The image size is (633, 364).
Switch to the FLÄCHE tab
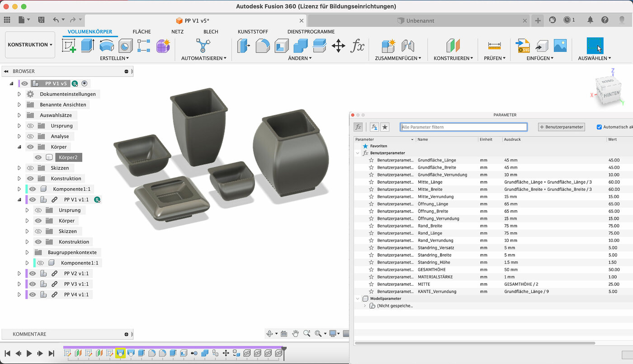(x=142, y=32)
